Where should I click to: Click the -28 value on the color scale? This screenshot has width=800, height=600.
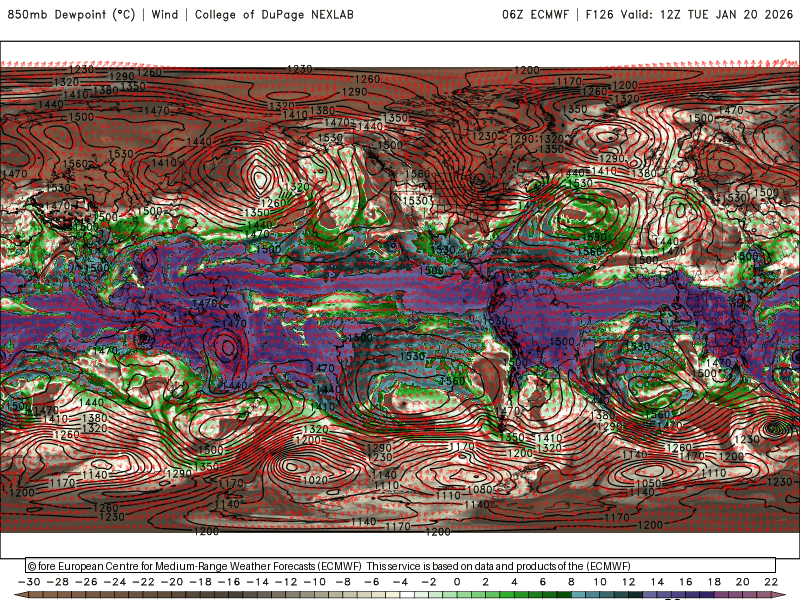[x=58, y=582]
